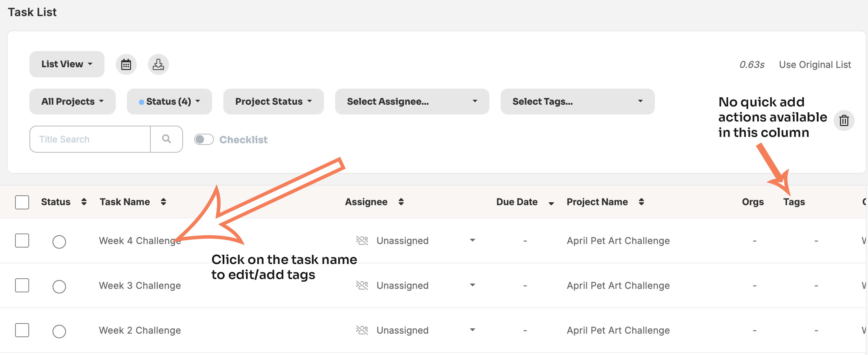Sort by Status column arrows

point(84,202)
